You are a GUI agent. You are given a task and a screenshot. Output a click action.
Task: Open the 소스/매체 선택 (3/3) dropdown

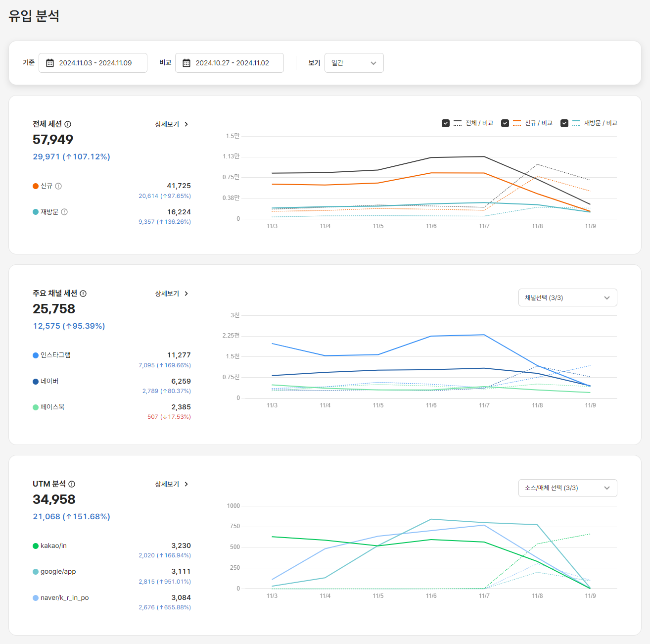(x=567, y=488)
